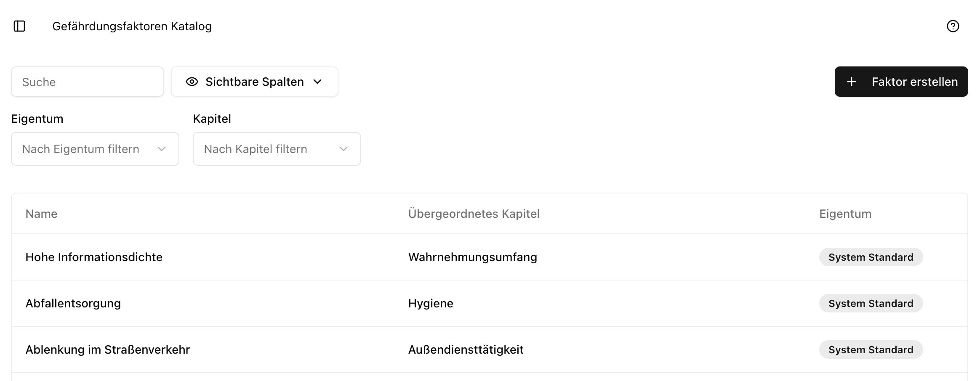Focus the Suche search field

click(87, 82)
